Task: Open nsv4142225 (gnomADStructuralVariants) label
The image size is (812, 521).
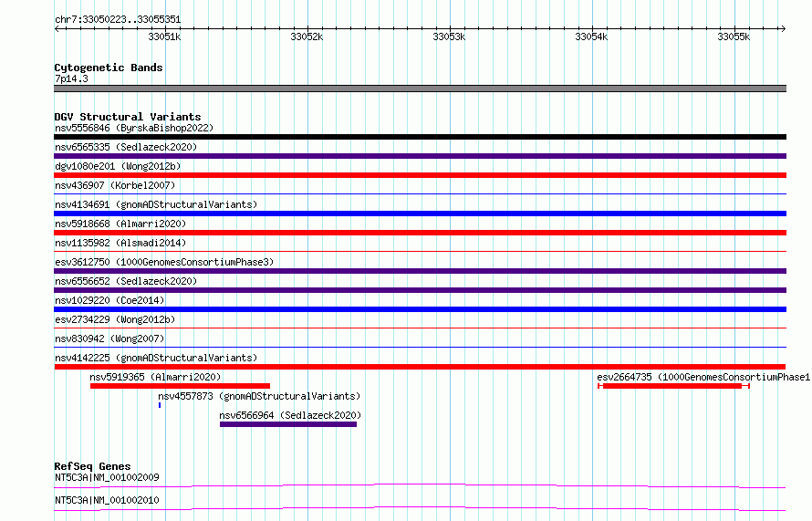Action: point(156,358)
